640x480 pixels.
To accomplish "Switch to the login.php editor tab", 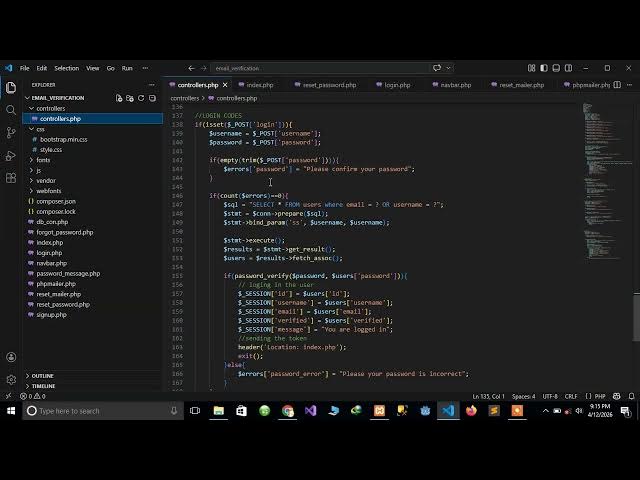I will pos(397,85).
